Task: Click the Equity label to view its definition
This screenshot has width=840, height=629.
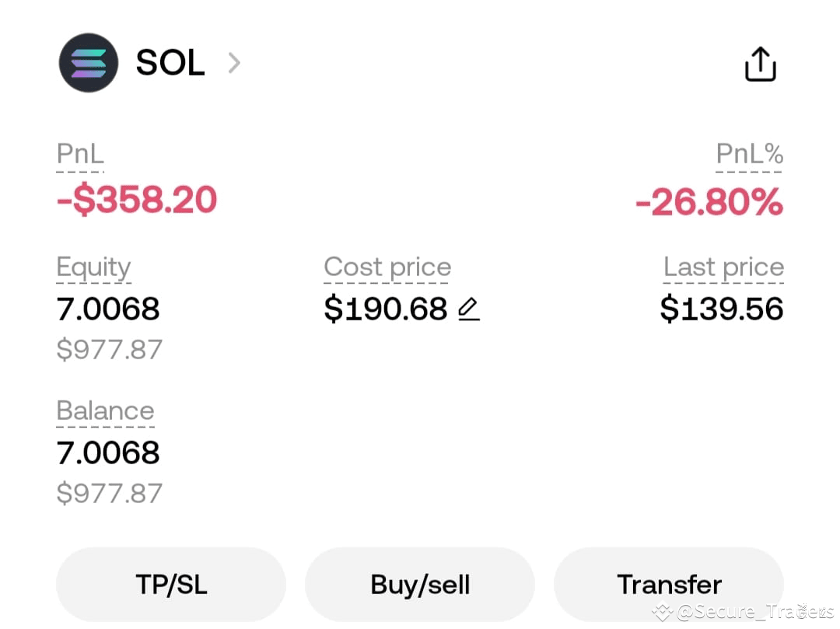Action: pos(93,267)
